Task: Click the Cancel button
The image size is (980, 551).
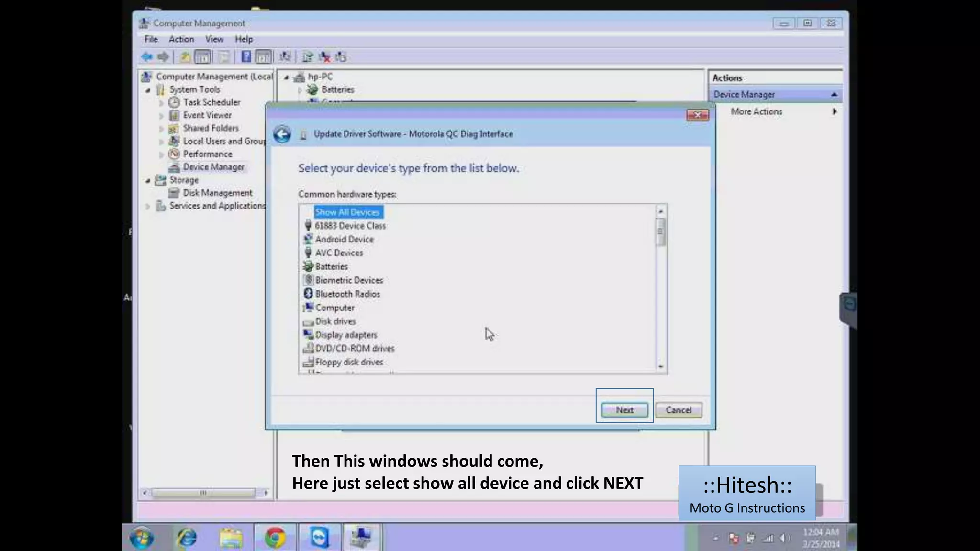Action: click(679, 410)
